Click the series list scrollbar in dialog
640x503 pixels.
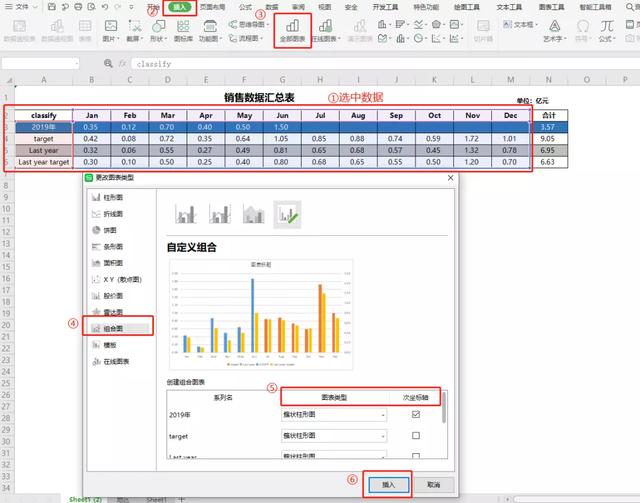pyautogui.click(x=444, y=408)
